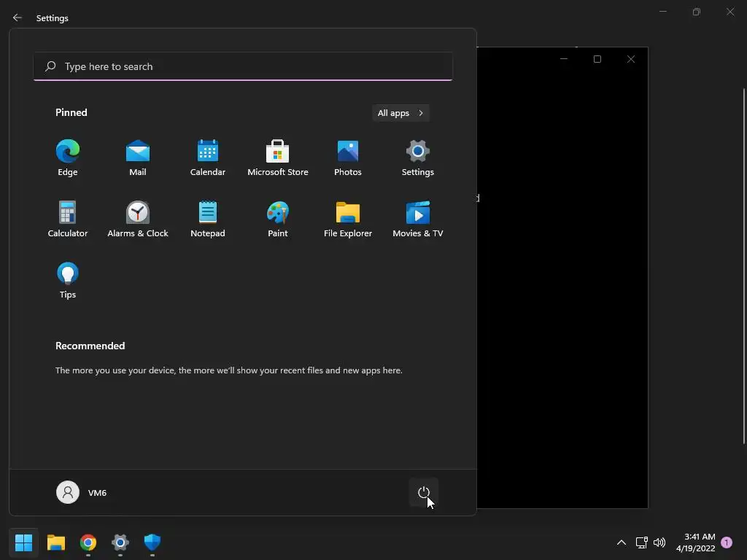The width and height of the screenshot is (747, 560).
Task: Open Microsoft Store
Action: click(x=278, y=158)
